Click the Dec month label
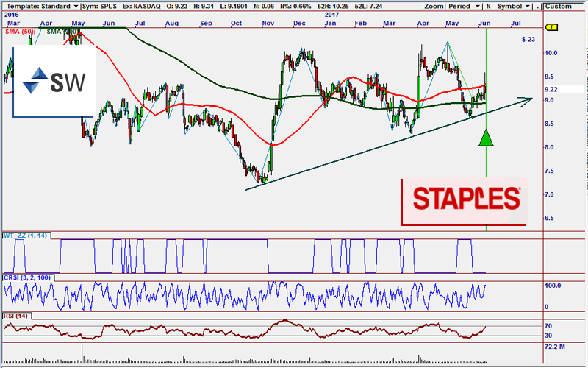This screenshot has height=368, width=588. (x=299, y=23)
